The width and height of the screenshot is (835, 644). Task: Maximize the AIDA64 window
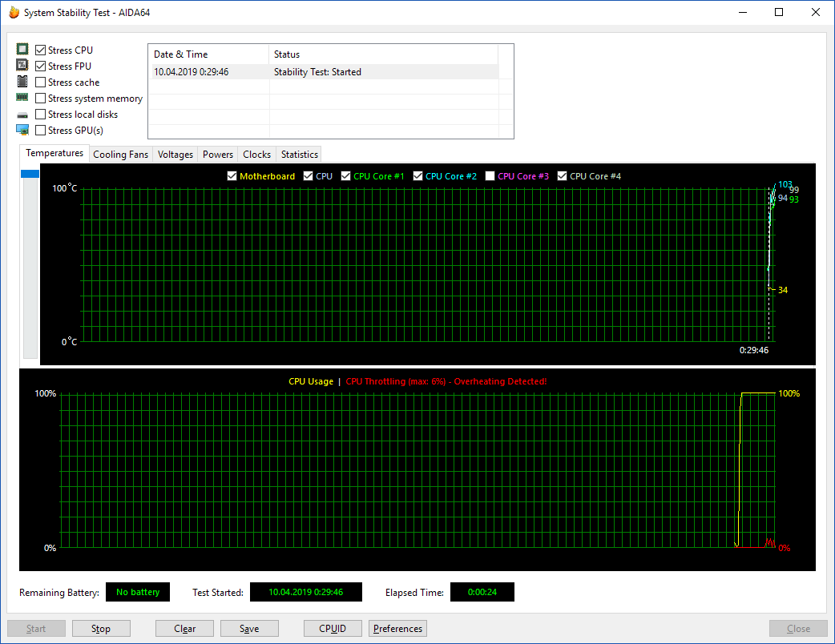[x=779, y=12]
